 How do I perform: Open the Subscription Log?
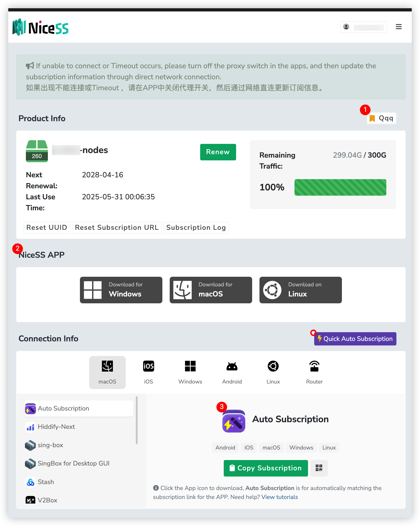196,227
